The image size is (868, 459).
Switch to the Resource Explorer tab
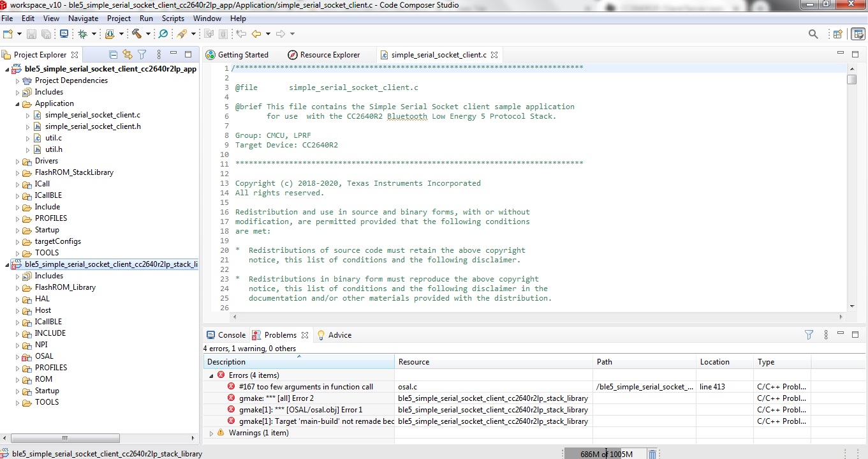coord(324,55)
